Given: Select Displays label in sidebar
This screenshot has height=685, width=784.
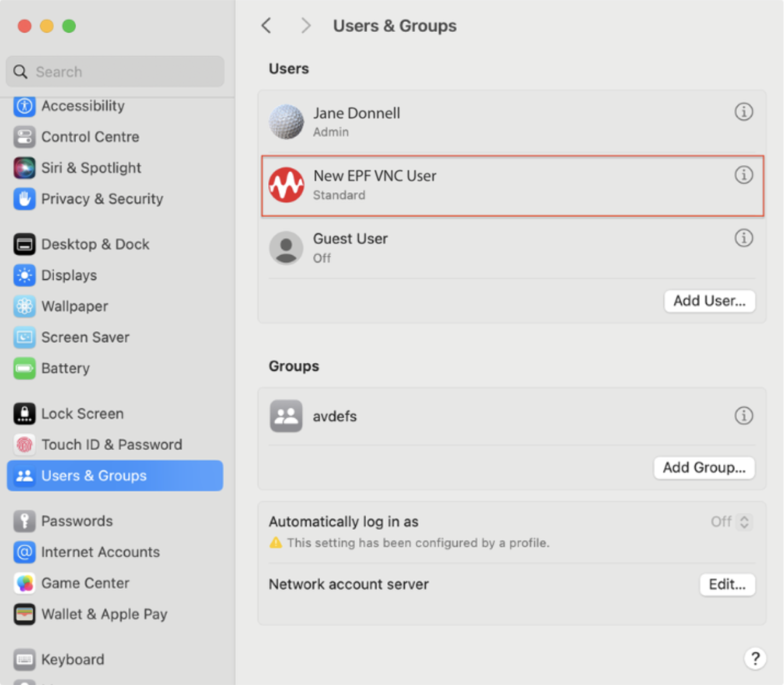Looking at the screenshot, I should (69, 275).
